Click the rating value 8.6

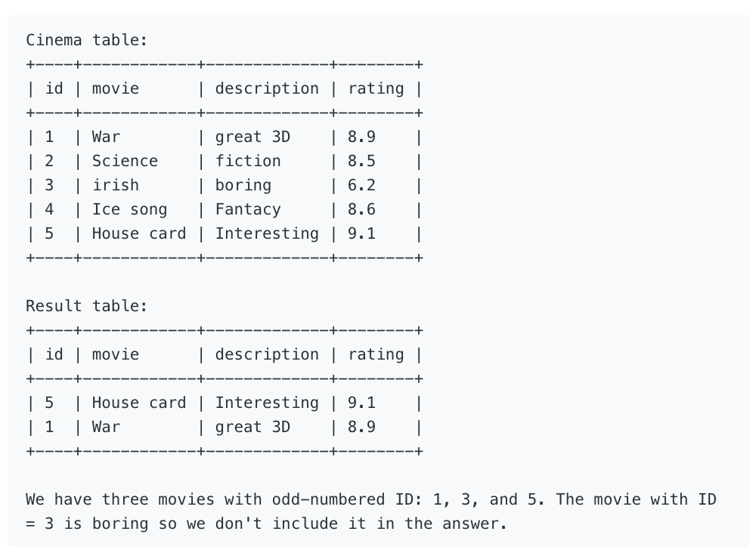(x=361, y=209)
